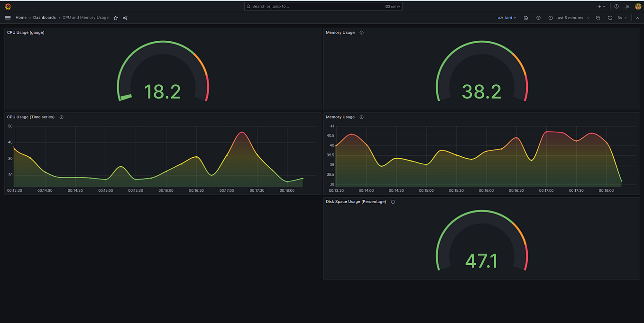The width and height of the screenshot is (644, 323).
Task: Open the dashboard share options
Action: [x=125, y=18]
